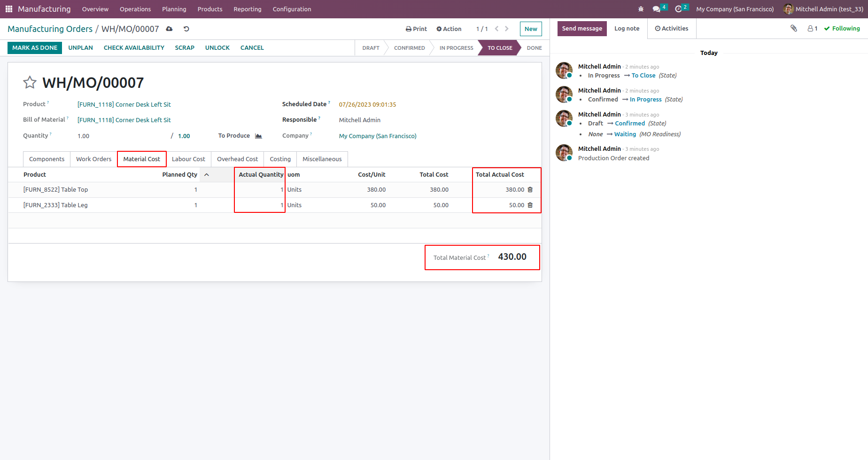868x460 pixels.
Task: Click the discard changes undo icon
Action: [x=186, y=29]
